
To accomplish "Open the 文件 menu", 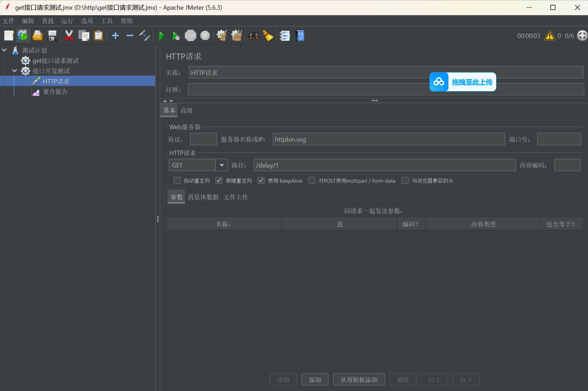I will pos(9,21).
